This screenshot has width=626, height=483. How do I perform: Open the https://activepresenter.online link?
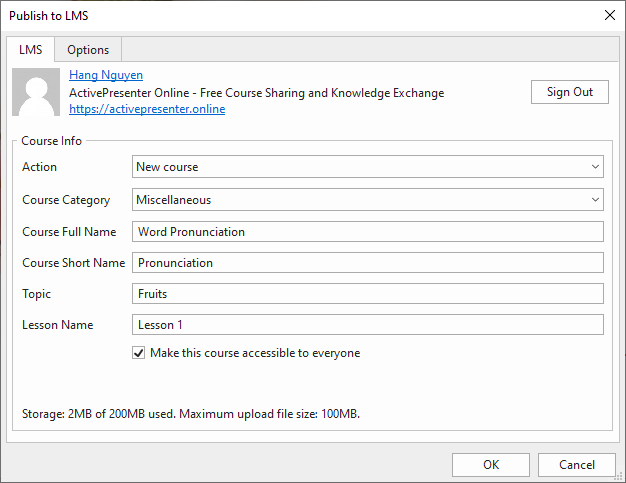tap(147, 109)
